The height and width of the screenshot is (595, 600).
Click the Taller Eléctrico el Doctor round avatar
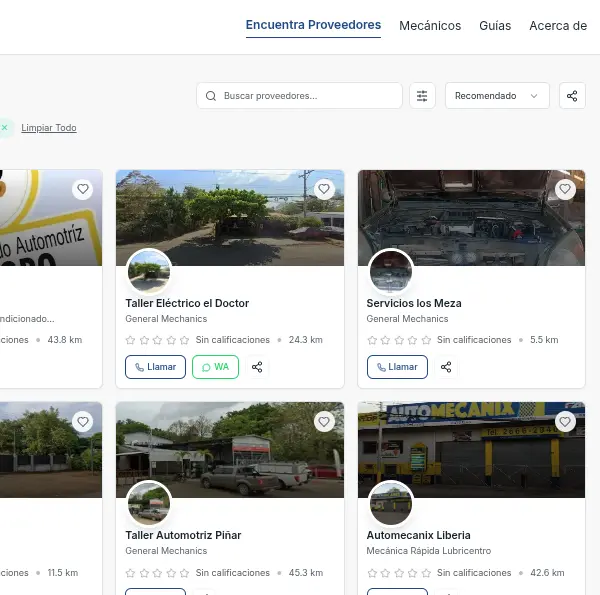coord(149,272)
